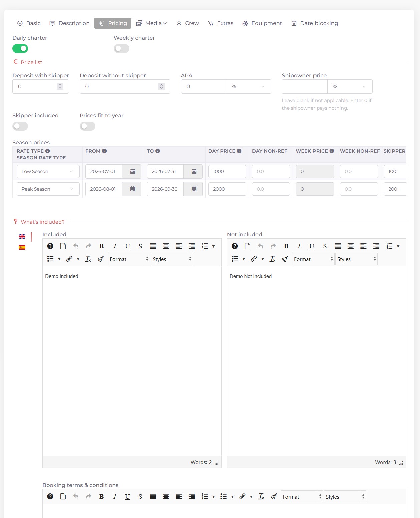Switch to the Description tab
The width and height of the screenshot is (420, 518).
[69, 23]
